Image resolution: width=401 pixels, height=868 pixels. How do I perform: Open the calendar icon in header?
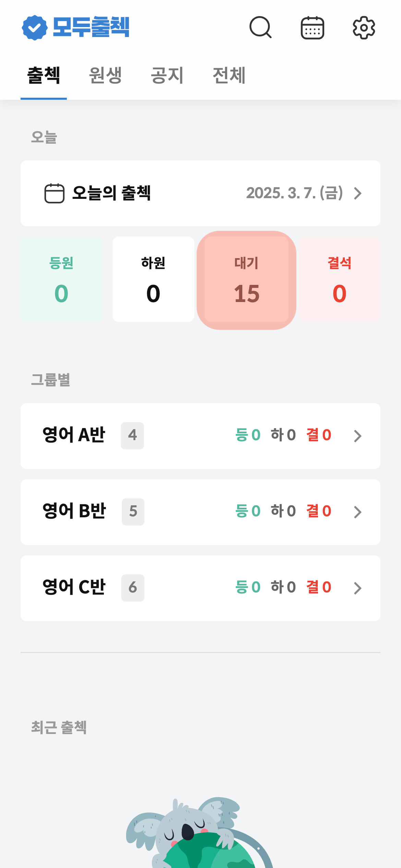tap(312, 28)
